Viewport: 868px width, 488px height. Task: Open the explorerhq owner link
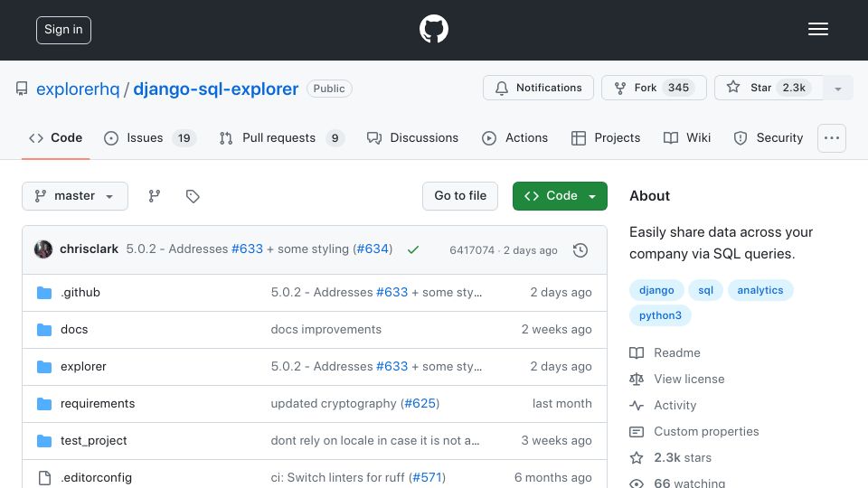pos(78,89)
